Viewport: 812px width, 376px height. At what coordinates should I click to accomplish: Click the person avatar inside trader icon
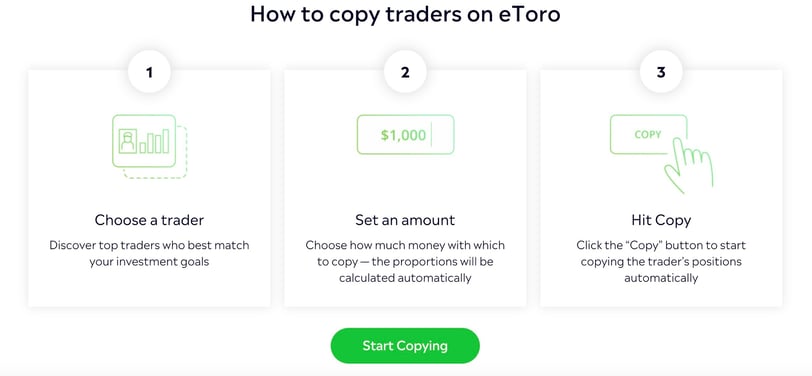pos(127,141)
